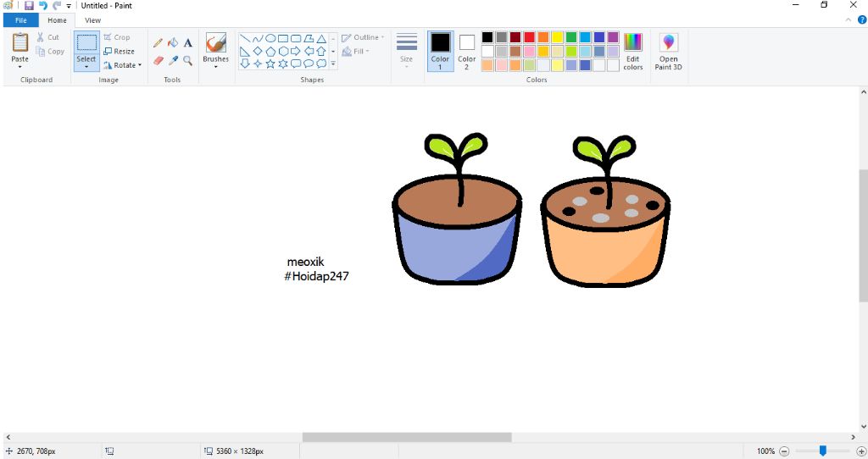Viewport: 868px width, 459px height.
Task: Click the Cut button
Action: (48, 37)
